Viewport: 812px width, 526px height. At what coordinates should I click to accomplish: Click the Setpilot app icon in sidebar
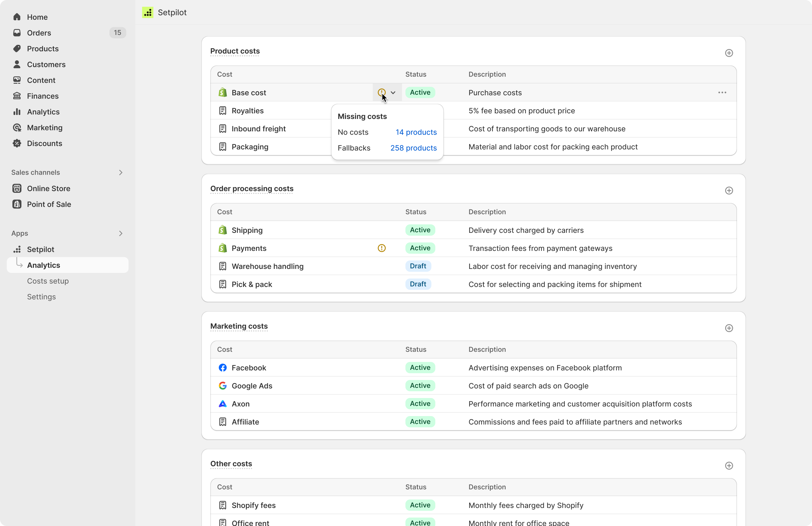tap(17, 249)
